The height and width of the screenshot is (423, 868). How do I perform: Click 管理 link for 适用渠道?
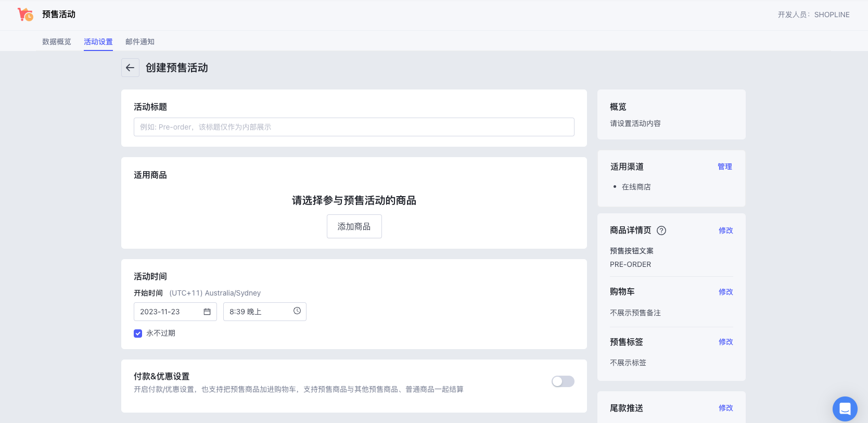click(724, 166)
